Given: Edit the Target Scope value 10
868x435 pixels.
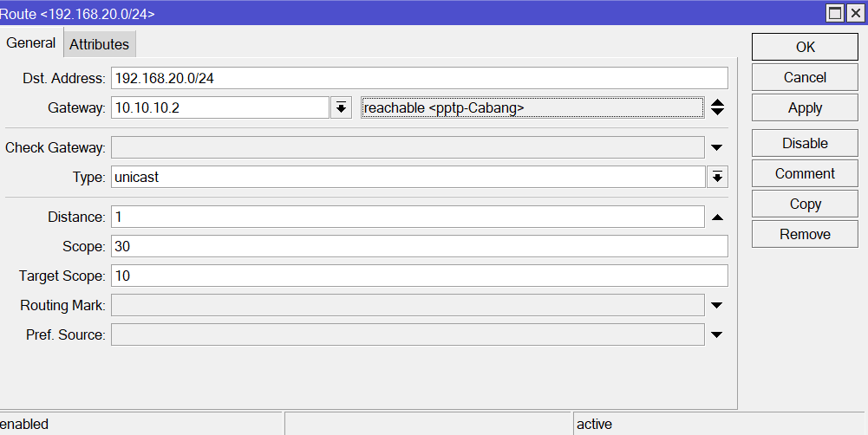Looking at the screenshot, I should click(419, 276).
